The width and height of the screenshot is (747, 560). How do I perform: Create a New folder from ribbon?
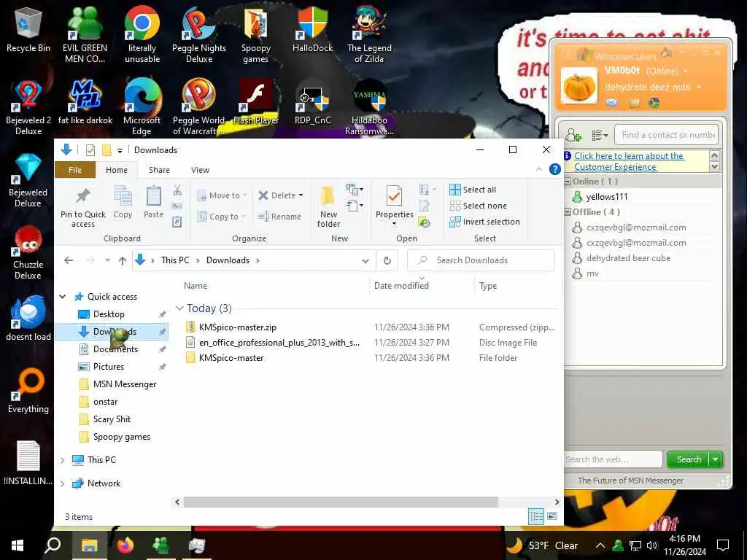pyautogui.click(x=329, y=207)
